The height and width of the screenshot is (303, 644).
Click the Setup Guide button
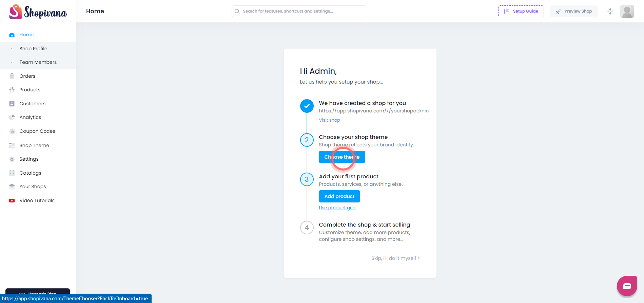click(x=521, y=11)
